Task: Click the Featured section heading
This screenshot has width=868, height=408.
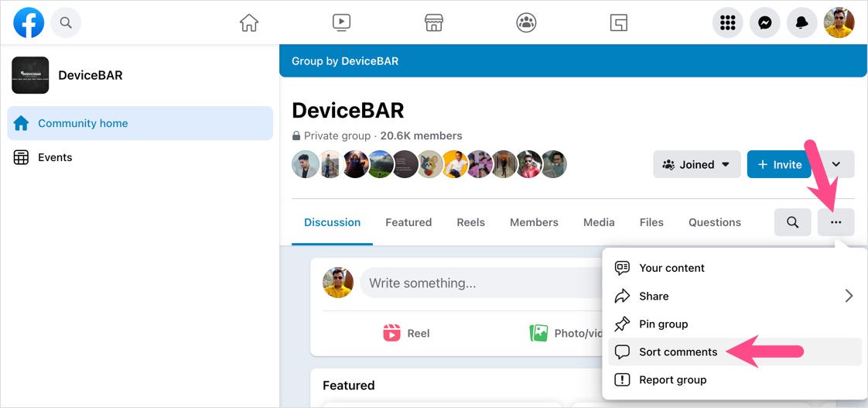Action: click(x=349, y=386)
